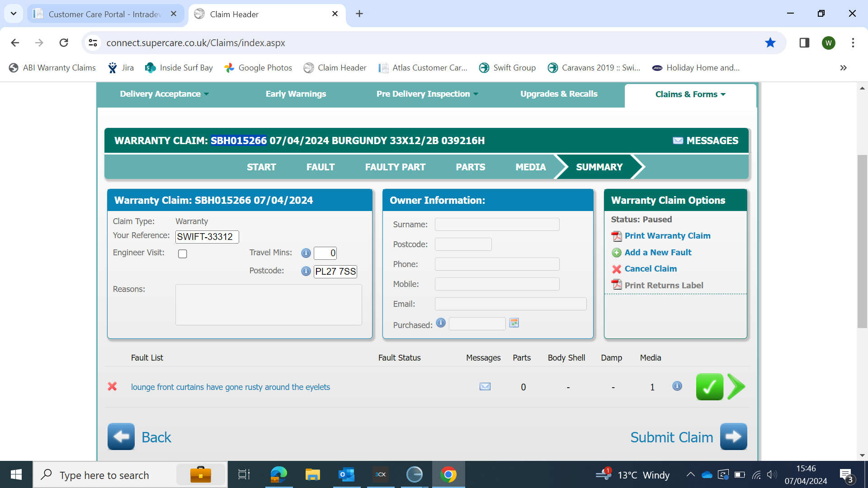Click the Media info icon in fault row
The height and width of the screenshot is (488, 868).
click(677, 386)
